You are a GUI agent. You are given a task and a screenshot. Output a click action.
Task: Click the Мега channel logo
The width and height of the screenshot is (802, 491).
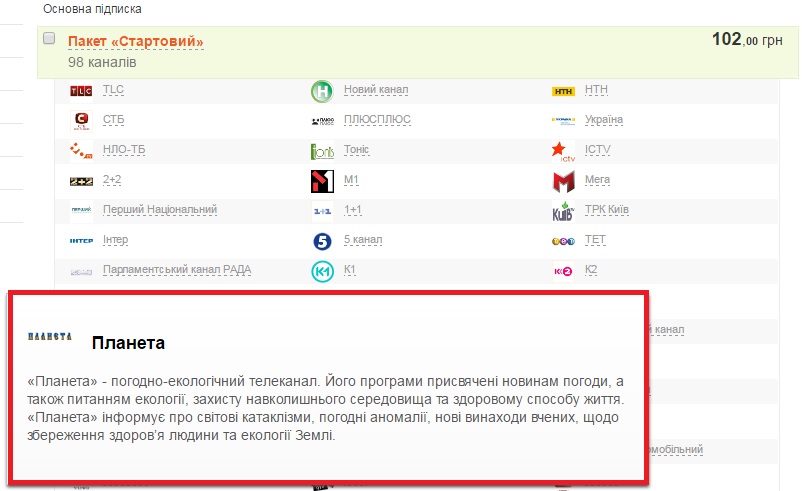[564, 182]
